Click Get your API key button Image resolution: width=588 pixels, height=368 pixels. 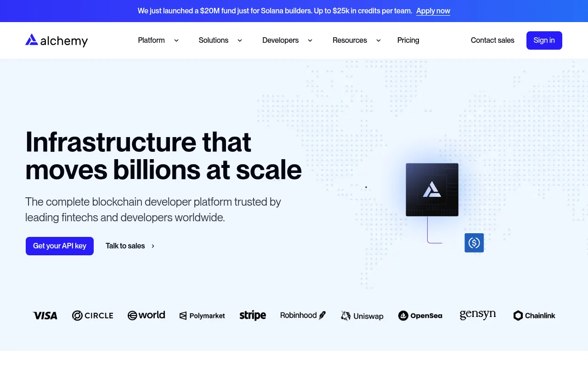pyautogui.click(x=60, y=246)
